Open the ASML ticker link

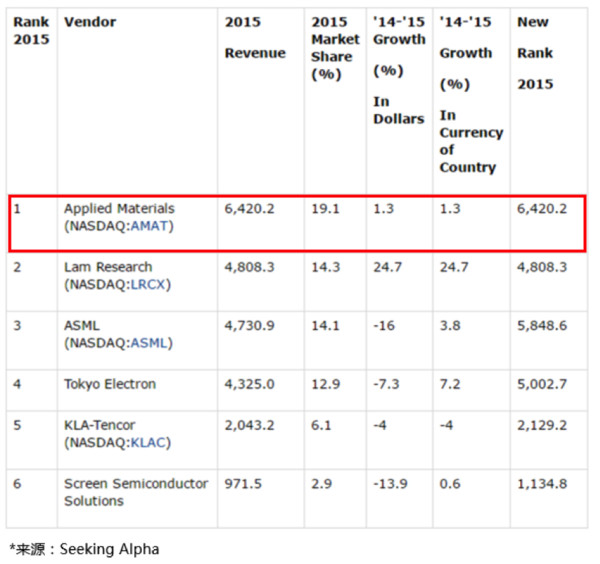(x=149, y=343)
